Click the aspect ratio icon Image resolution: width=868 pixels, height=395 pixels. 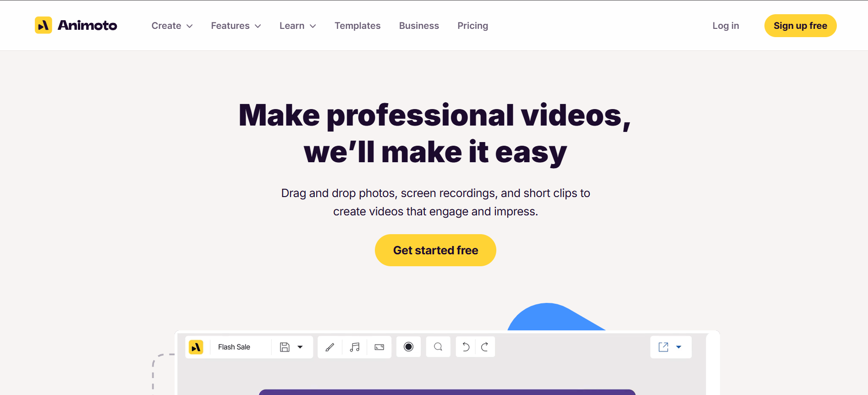(x=379, y=347)
